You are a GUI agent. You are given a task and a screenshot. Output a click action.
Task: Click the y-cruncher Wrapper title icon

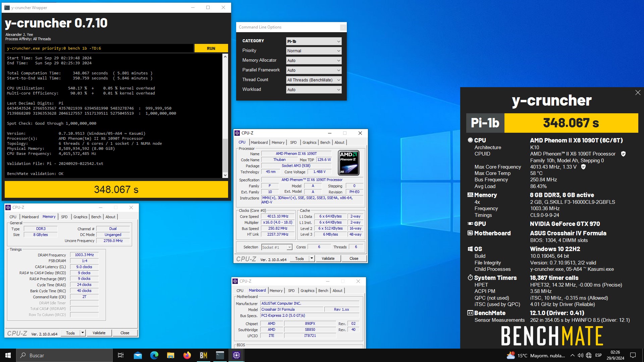click(x=7, y=7)
